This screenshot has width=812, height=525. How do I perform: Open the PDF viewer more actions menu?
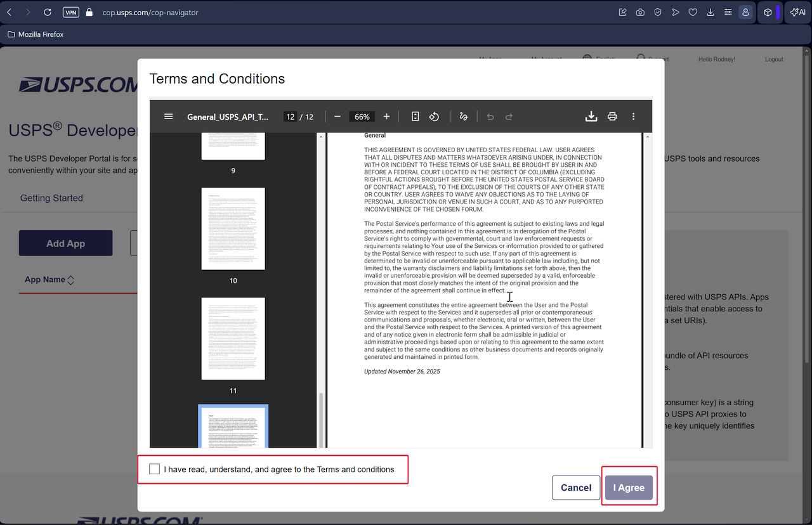pos(633,117)
